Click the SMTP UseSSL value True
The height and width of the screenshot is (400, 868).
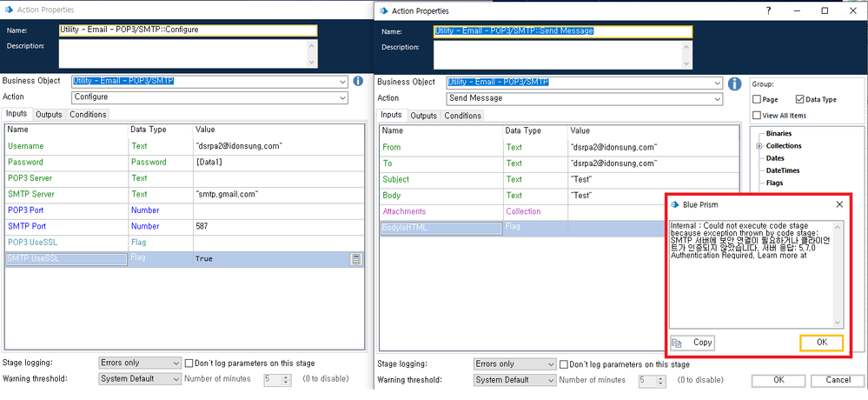click(203, 259)
